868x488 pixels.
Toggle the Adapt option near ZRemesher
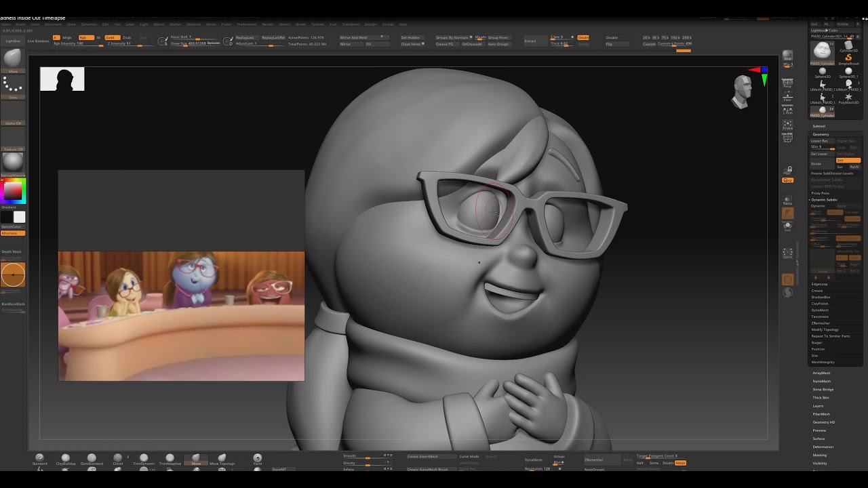click(680, 464)
